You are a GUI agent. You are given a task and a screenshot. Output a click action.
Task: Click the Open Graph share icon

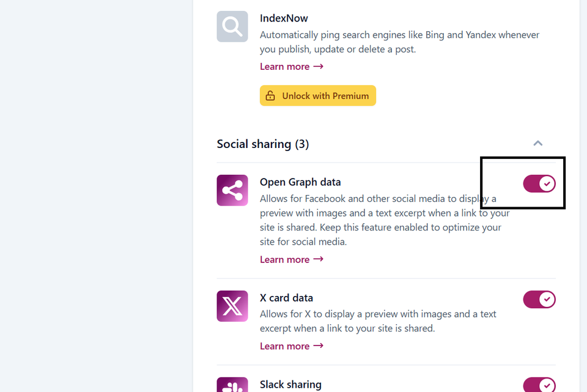pyautogui.click(x=232, y=190)
